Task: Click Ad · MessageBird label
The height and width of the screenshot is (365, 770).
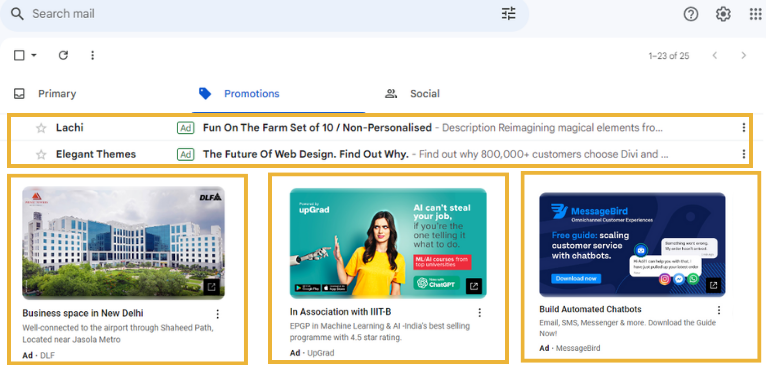Action: point(570,348)
